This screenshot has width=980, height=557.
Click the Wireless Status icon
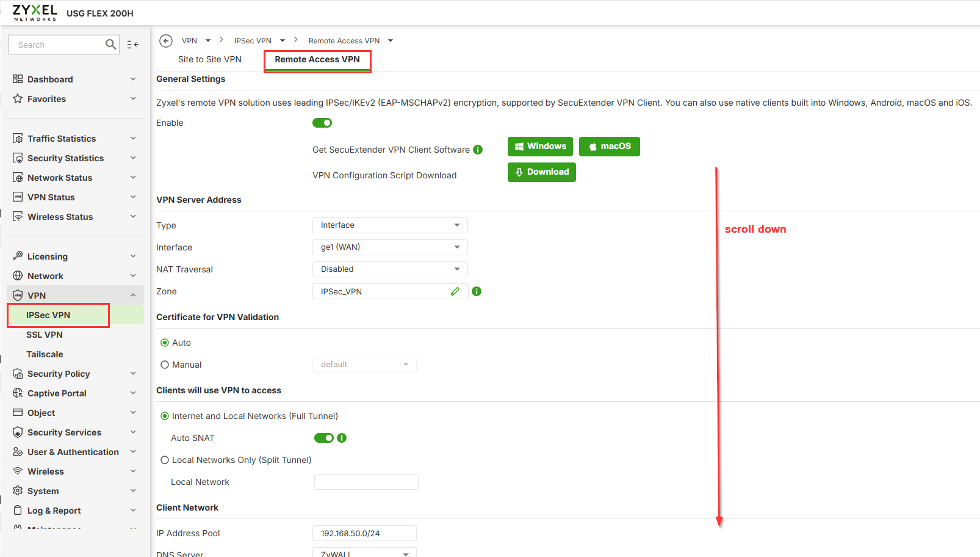tap(18, 217)
